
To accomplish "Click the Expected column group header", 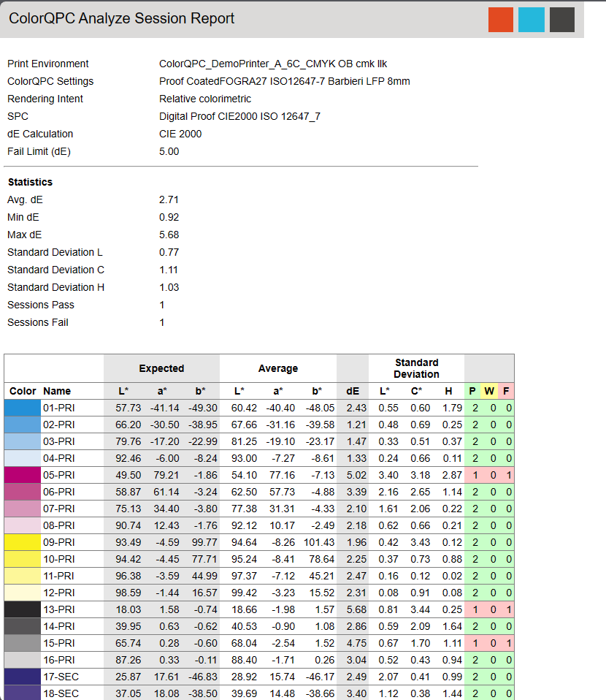I will (161, 368).
